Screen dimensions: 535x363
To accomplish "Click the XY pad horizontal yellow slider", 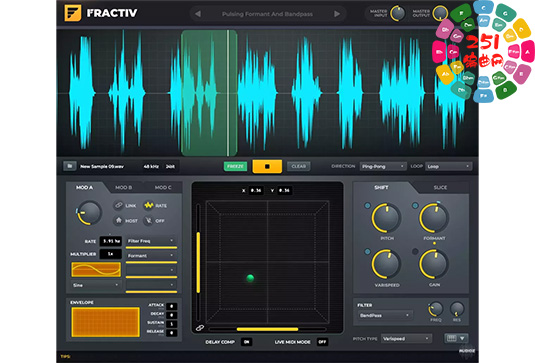I will tap(268, 329).
